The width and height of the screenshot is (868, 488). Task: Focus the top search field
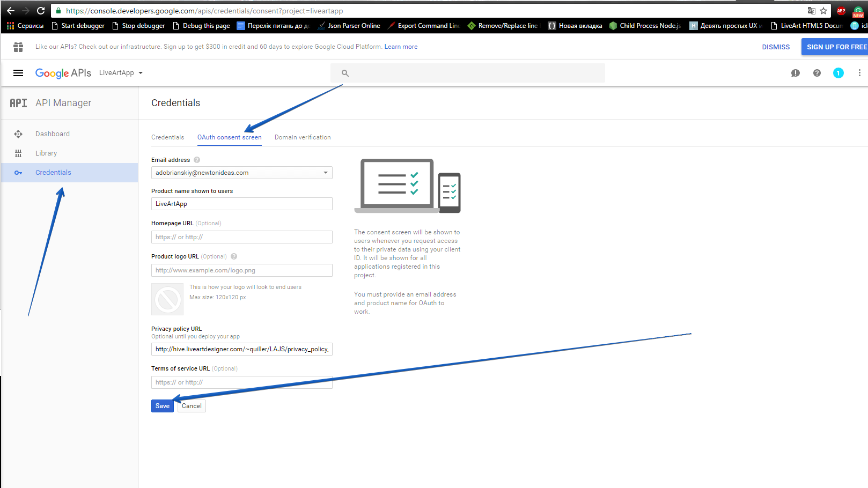coord(467,73)
